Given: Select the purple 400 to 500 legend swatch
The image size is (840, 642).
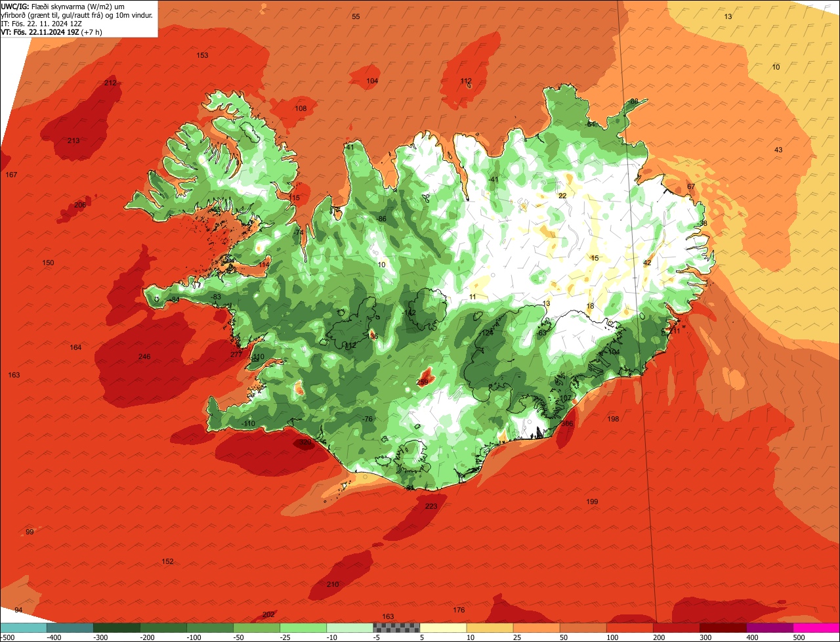Looking at the screenshot, I should [770, 628].
